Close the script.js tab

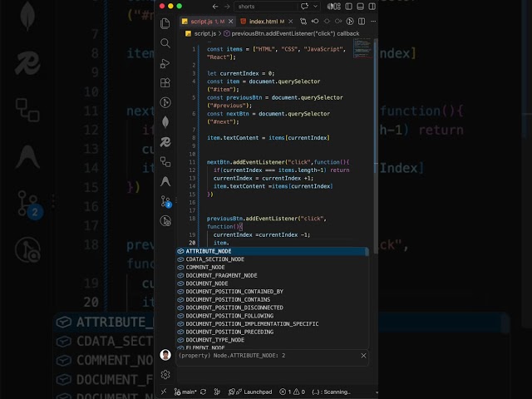pos(231,22)
